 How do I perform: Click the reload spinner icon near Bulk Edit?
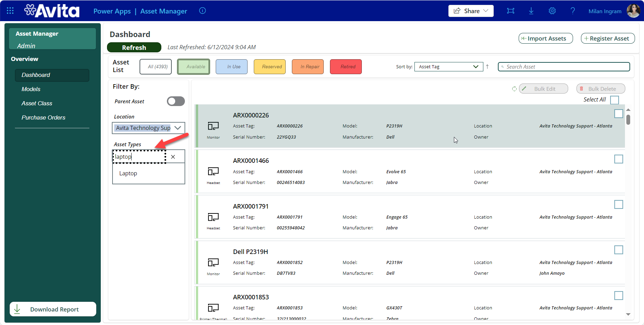click(515, 89)
